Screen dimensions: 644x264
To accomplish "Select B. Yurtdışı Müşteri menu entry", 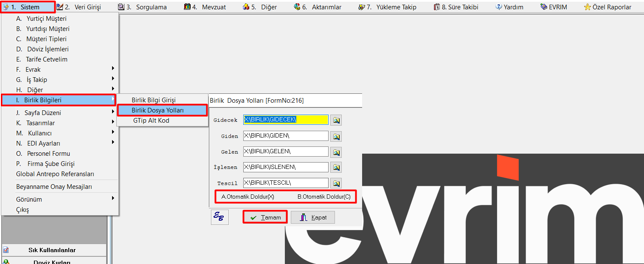I will (60, 29).
